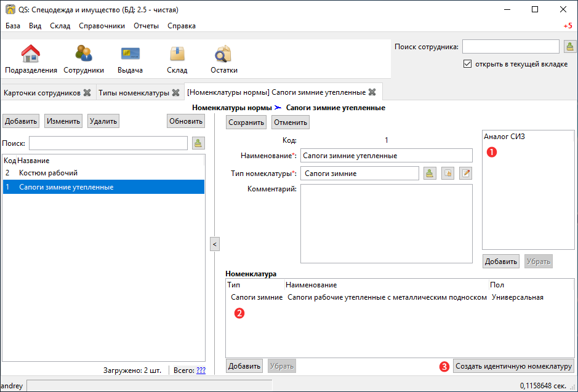Click the Сохранить button

click(246, 122)
